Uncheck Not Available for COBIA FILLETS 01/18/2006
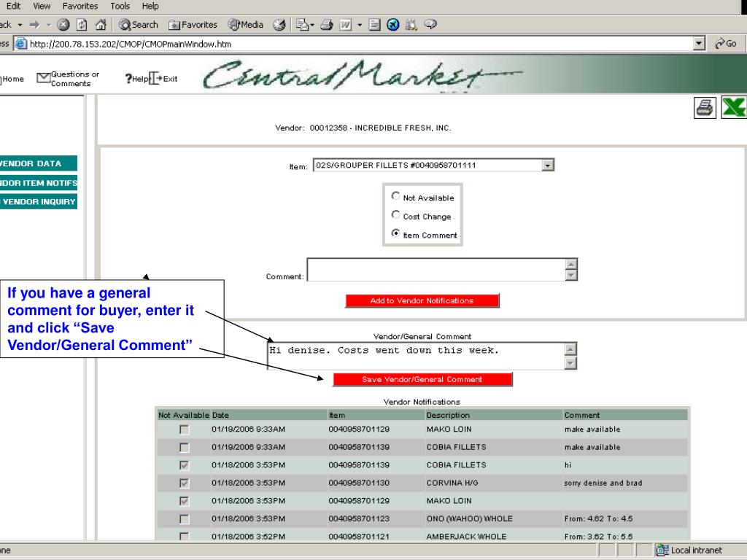 pyautogui.click(x=184, y=465)
